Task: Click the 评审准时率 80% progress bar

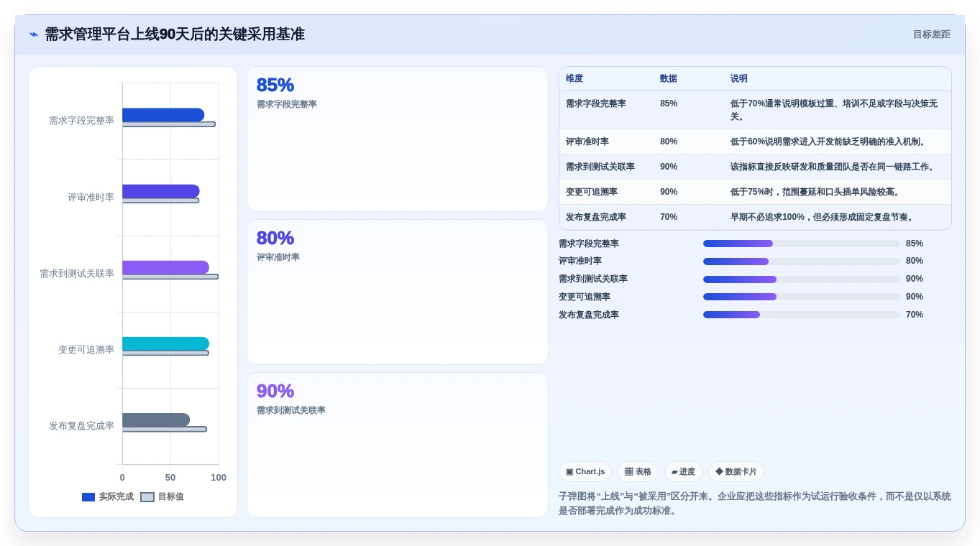Action: pyautogui.click(x=802, y=262)
